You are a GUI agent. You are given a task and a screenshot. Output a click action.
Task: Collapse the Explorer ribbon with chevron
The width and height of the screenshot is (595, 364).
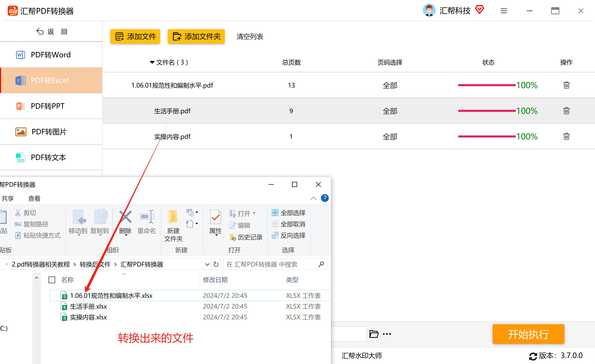(313, 198)
